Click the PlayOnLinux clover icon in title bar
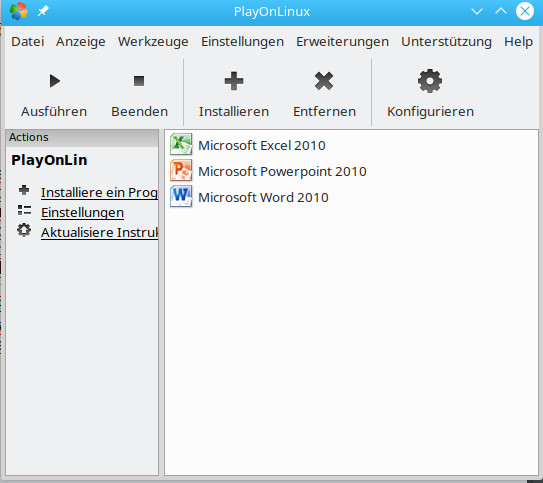This screenshot has height=483, width=543. (x=19, y=11)
